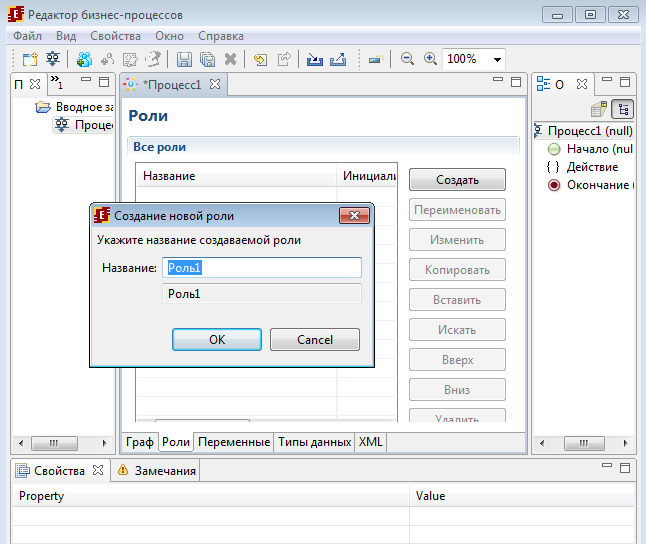Open the Справка menu
The width and height of the screenshot is (646, 544).
(x=221, y=36)
